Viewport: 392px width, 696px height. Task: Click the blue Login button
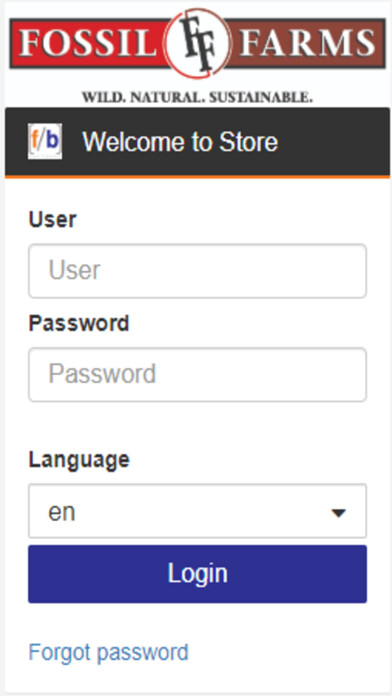coord(198,574)
